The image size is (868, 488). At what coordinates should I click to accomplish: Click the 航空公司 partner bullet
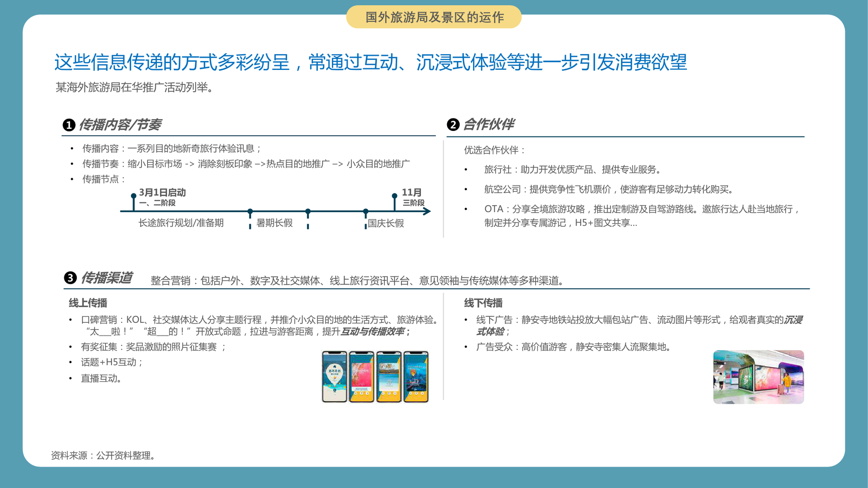coord(609,189)
